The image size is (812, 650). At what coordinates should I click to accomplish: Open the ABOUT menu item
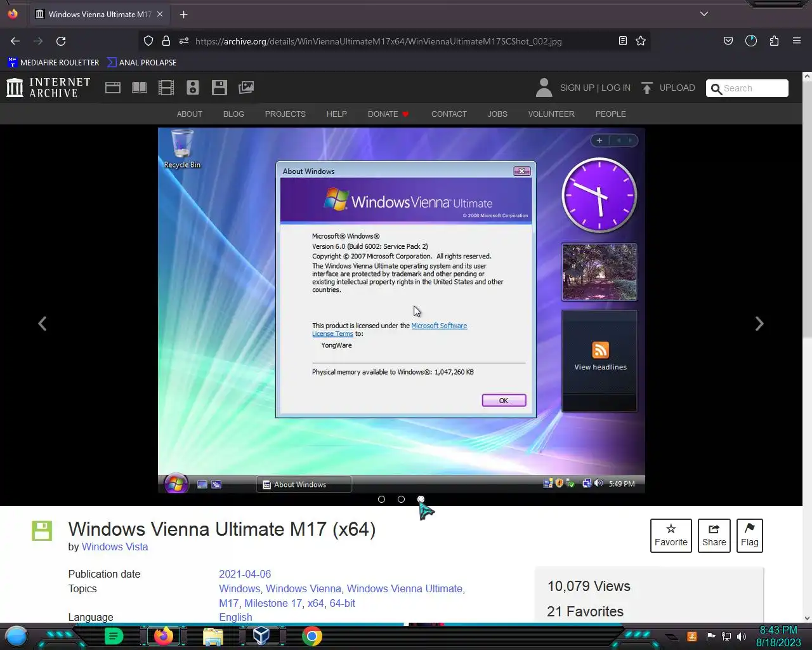pos(190,114)
